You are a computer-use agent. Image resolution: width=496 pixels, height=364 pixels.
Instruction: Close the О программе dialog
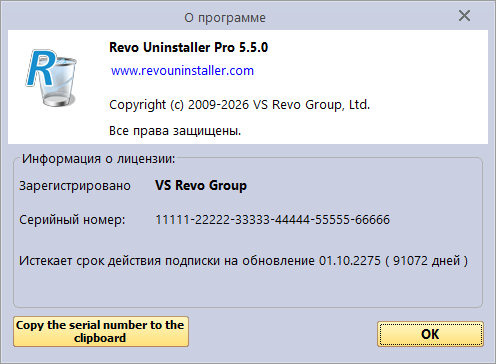tap(464, 16)
